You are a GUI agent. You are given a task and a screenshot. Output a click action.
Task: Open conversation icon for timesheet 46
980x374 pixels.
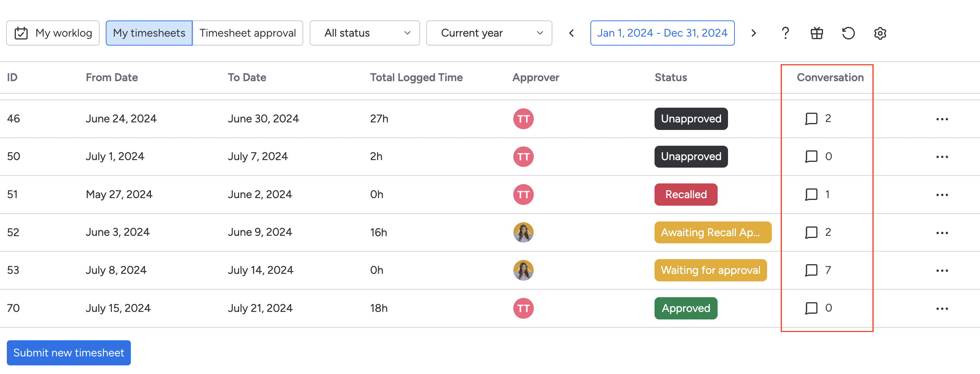click(811, 119)
